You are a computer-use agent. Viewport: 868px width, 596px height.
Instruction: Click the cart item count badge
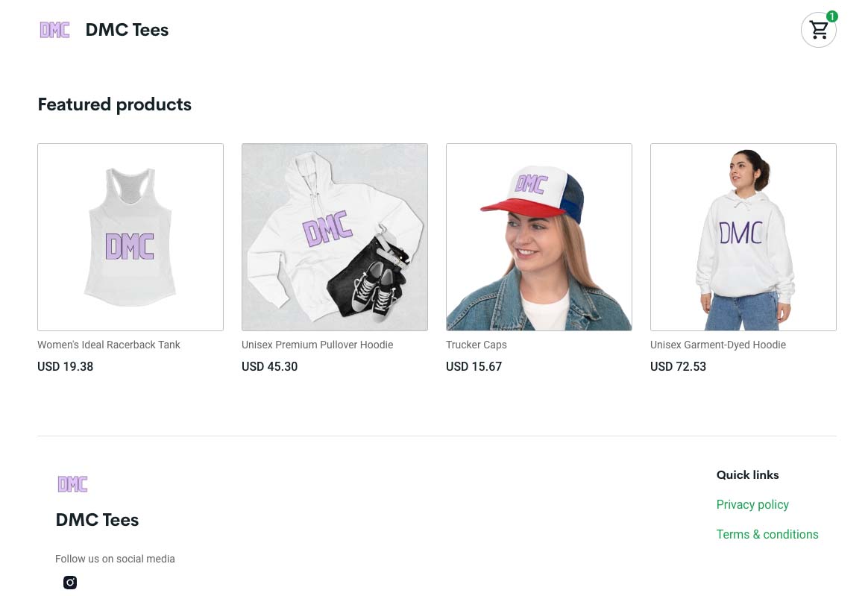point(831,16)
